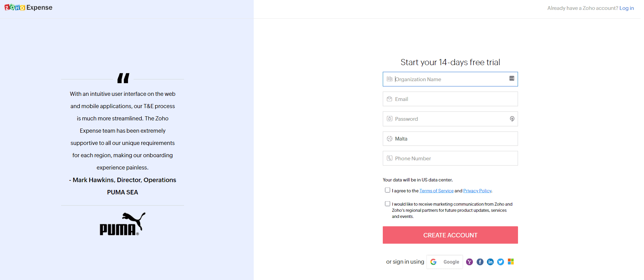This screenshot has width=644, height=280.
Task: Open the Malta country dropdown
Action: tap(450, 139)
